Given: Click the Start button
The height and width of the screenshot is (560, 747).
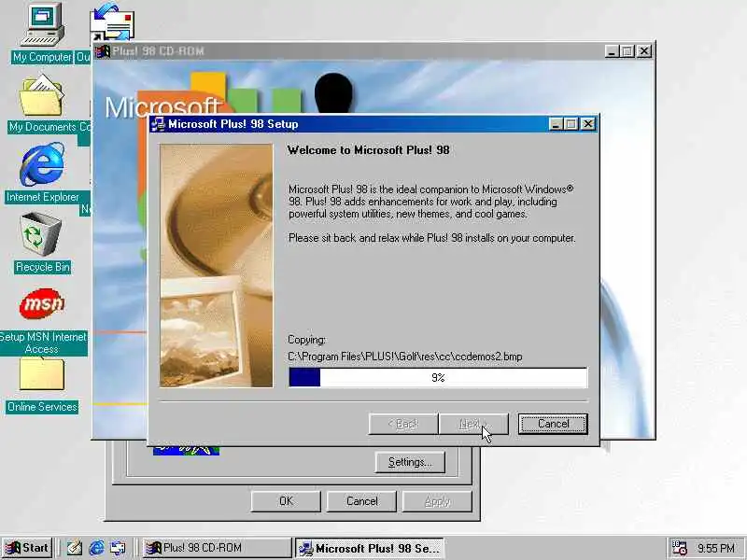Looking at the screenshot, I should [28, 548].
